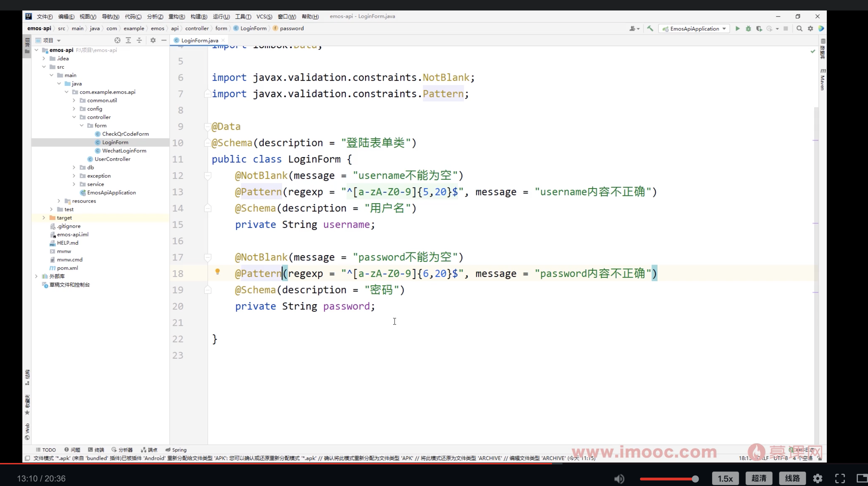Viewport: 868px width, 486px height.
Task: Open the VCS(S) menu
Action: point(264,16)
